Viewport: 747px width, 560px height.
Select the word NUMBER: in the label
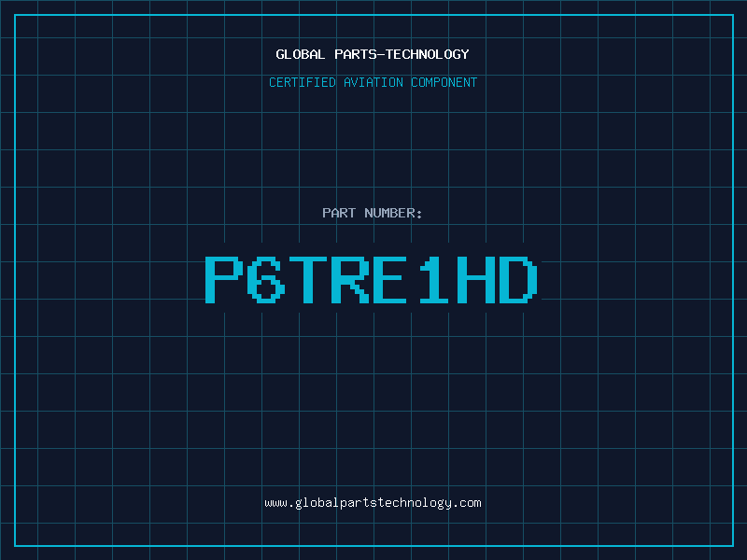(394, 213)
